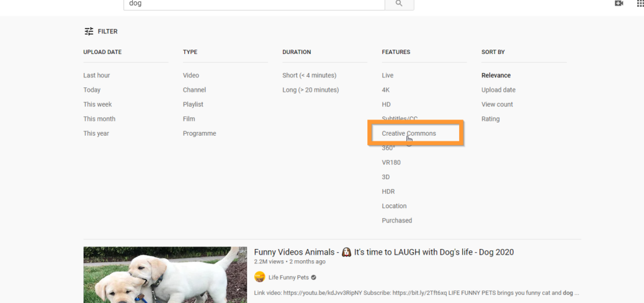Filter uploads by This month

click(x=99, y=119)
